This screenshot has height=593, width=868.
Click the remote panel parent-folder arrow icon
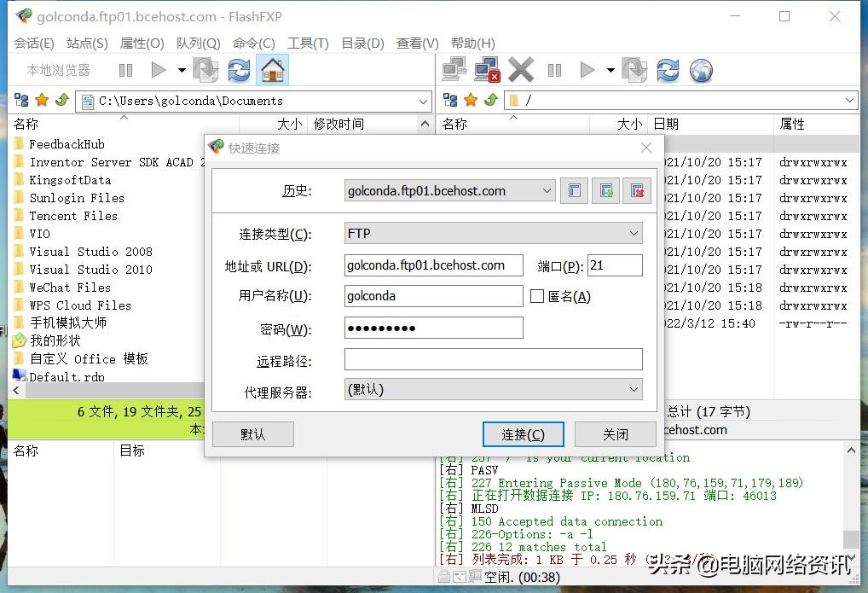tap(491, 101)
